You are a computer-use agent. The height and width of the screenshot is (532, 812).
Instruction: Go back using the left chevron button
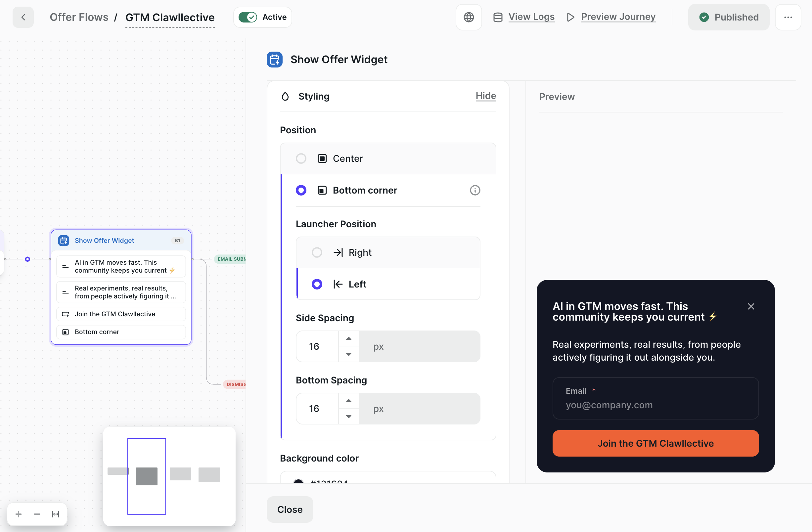click(23, 17)
